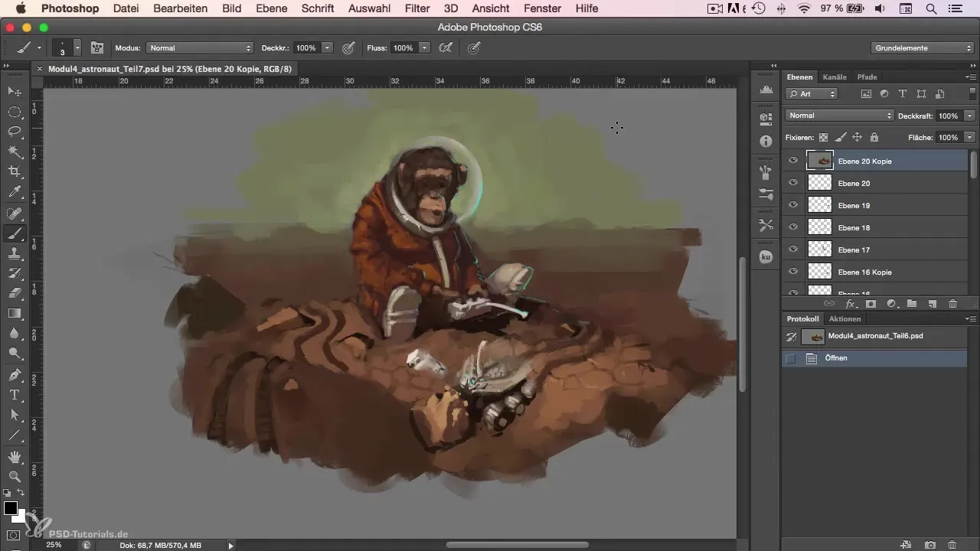Open the layer blend mode dropdown
The height and width of the screenshot is (551, 980).
click(x=840, y=116)
